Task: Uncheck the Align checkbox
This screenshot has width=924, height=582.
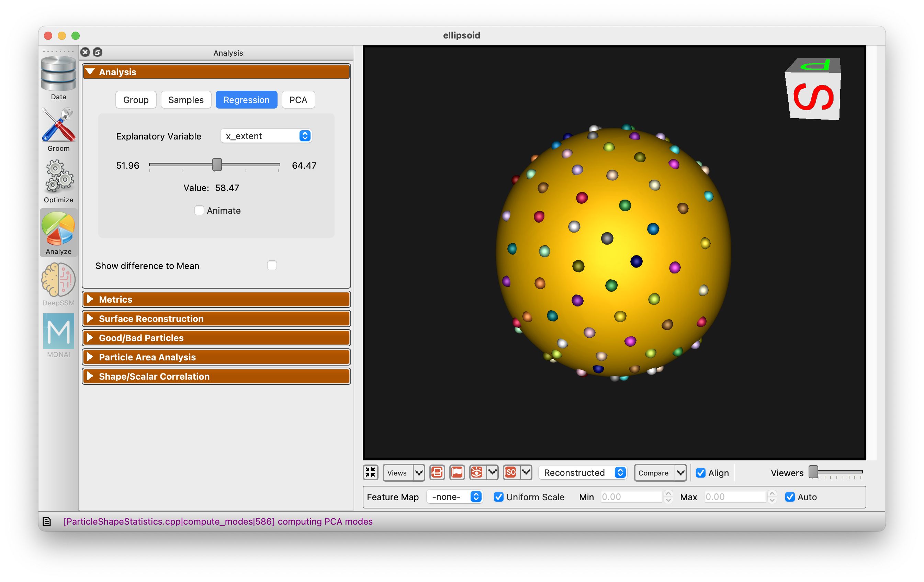Action: (x=701, y=473)
